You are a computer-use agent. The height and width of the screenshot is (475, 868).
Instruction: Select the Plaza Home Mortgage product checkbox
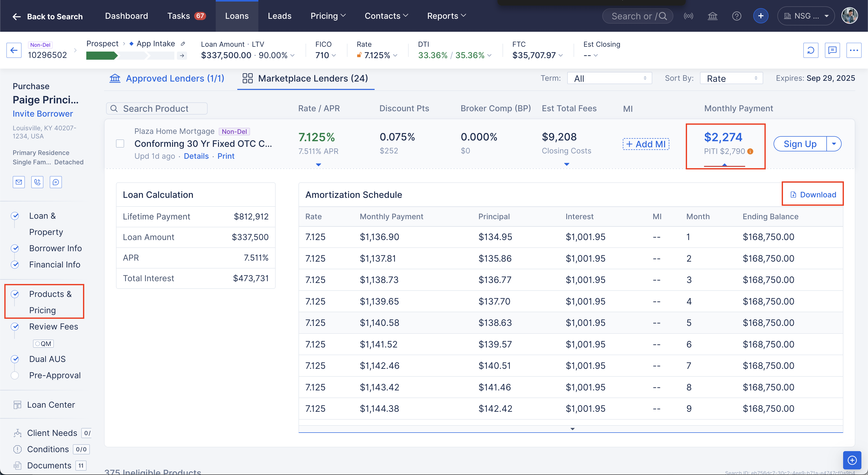[x=120, y=143]
